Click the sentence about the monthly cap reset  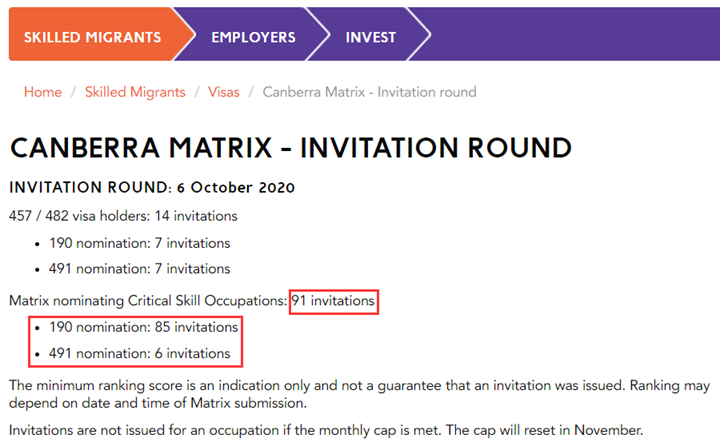[x=325, y=430]
